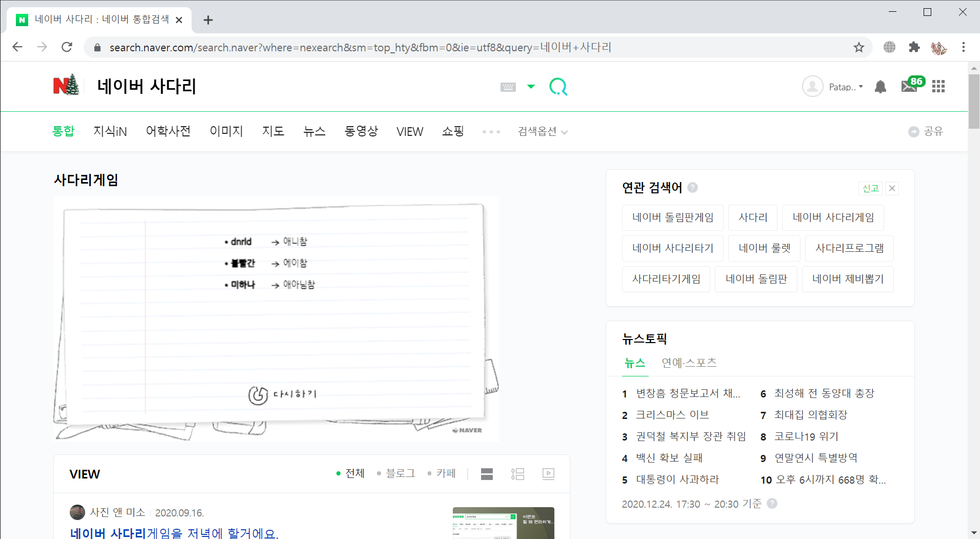Viewport: 980px width, 539px height.
Task: Click the 신고 report button
Action: 870,188
